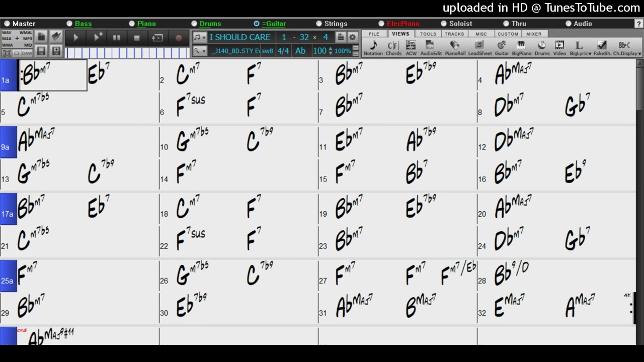
Task: Select the Master track radio button
Action: coord(7,24)
